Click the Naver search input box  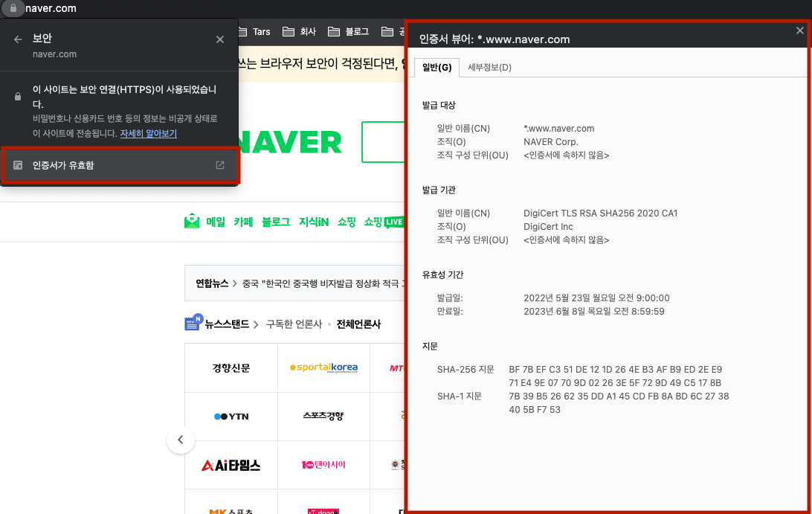pyautogui.click(x=383, y=142)
